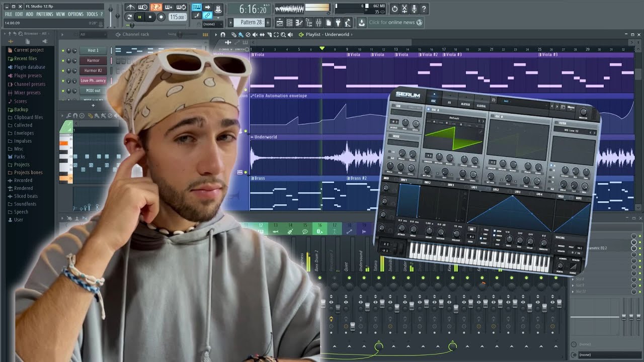Open the playlist options menu arrow
The height and width of the screenshot is (362, 644).
click(x=216, y=35)
